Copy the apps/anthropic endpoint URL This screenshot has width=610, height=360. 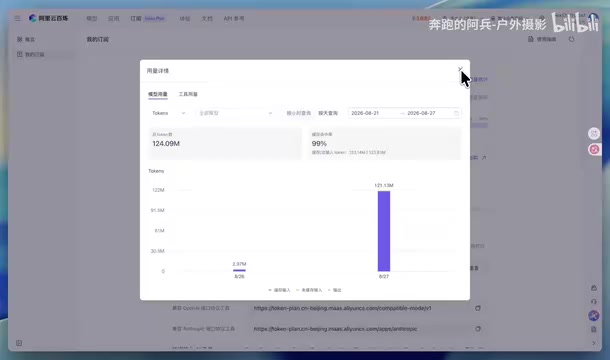coord(478,329)
